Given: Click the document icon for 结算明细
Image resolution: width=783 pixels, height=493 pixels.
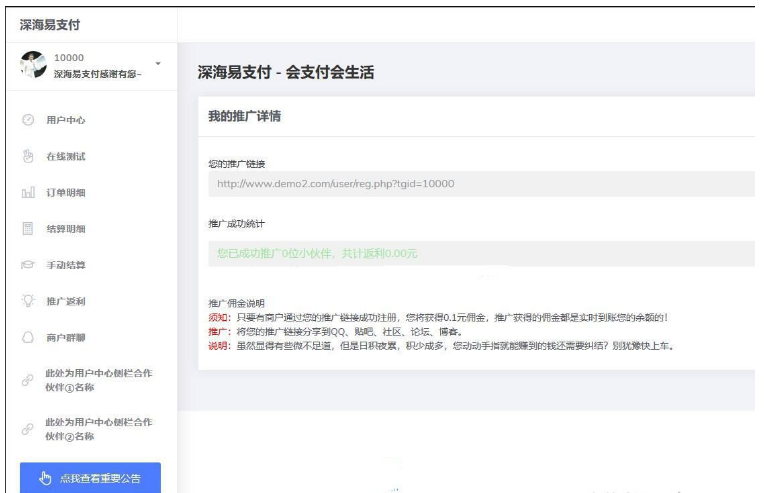Looking at the screenshot, I should [29, 229].
